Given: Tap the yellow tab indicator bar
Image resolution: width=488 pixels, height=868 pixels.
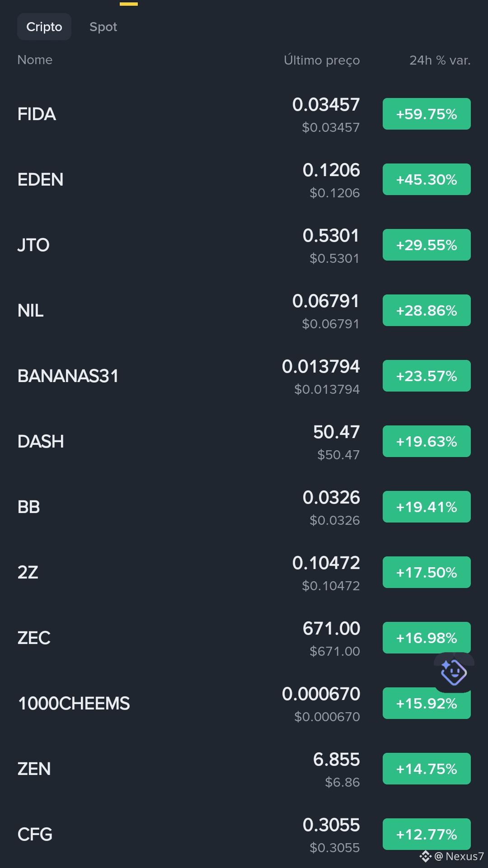Looking at the screenshot, I should click(129, 4).
